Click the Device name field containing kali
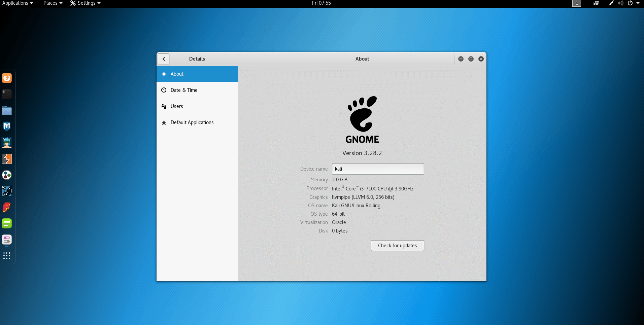Image resolution: width=644 pixels, height=325 pixels. click(x=378, y=169)
